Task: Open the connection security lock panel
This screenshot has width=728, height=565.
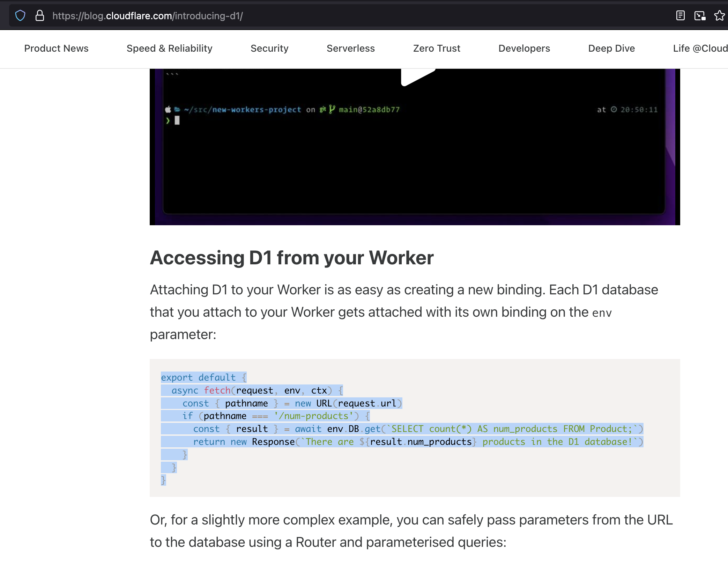Action: (x=39, y=15)
